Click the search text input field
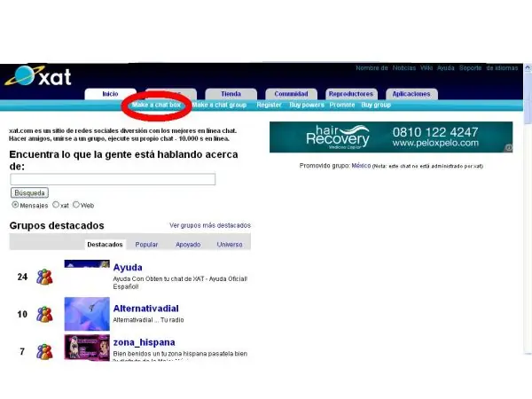 (113, 179)
